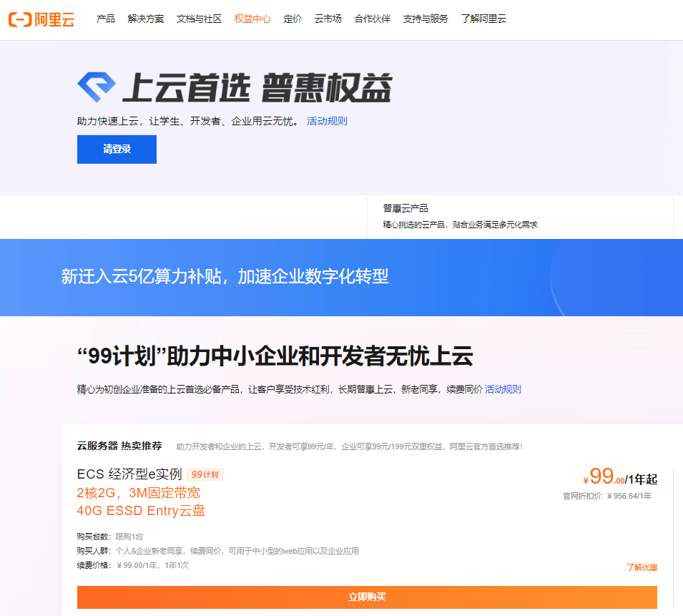
Task: Click the 官网折扣价 ¥956.64/1年 text
Action: tap(607, 497)
